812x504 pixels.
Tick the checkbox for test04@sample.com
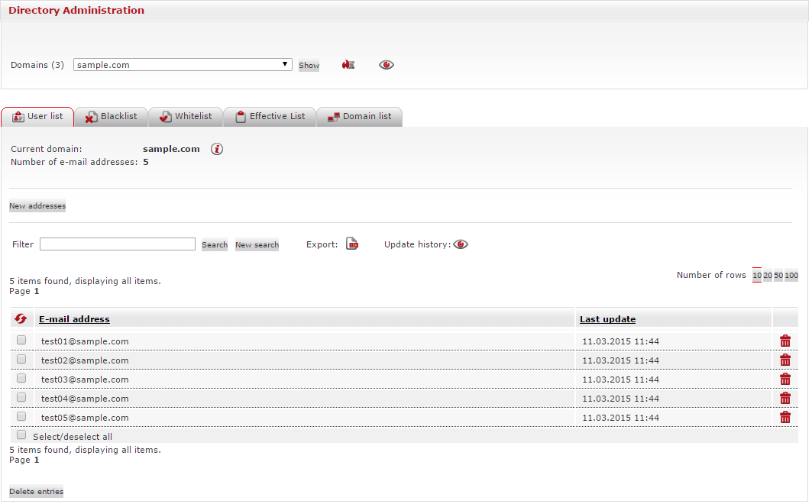click(21, 397)
